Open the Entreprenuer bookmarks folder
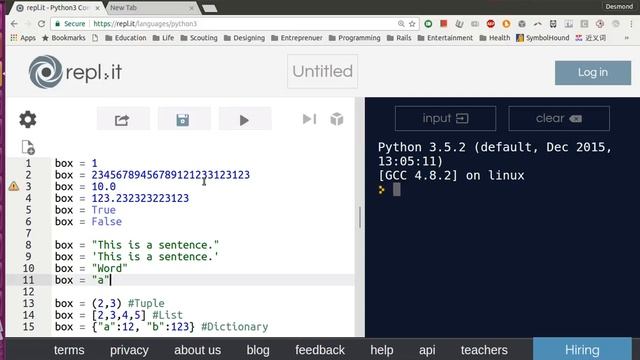This screenshot has width=640, height=360. point(297,38)
